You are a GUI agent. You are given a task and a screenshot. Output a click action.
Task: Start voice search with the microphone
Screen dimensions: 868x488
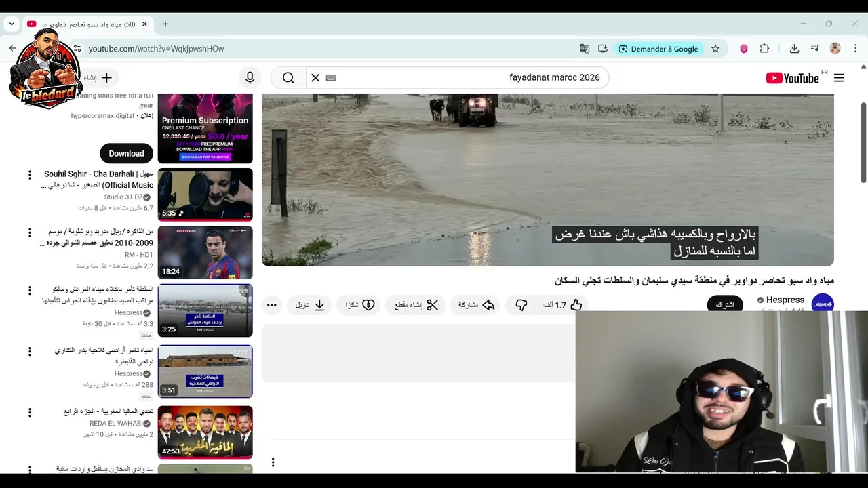(x=250, y=78)
